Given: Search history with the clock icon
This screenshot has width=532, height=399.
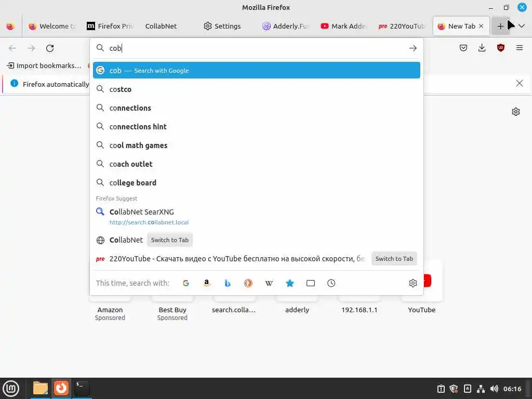Looking at the screenshot, I should (x=331, y=283).
